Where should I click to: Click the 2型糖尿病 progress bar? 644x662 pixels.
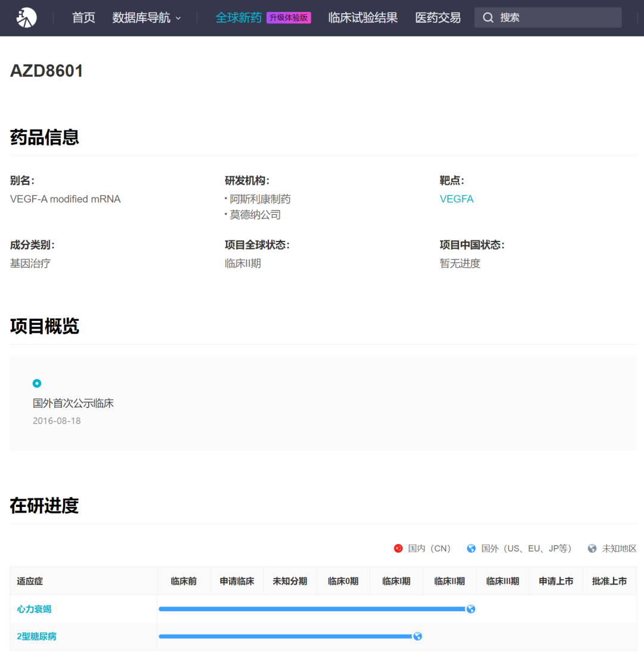[x=285, y=636]
